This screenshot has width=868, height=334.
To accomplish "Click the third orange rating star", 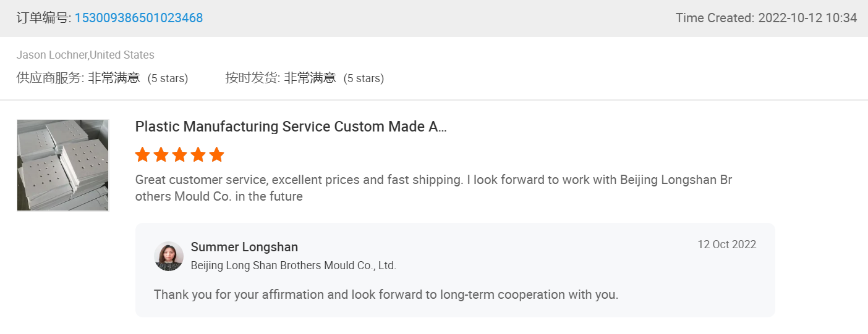I will click(x=179, y=154).
